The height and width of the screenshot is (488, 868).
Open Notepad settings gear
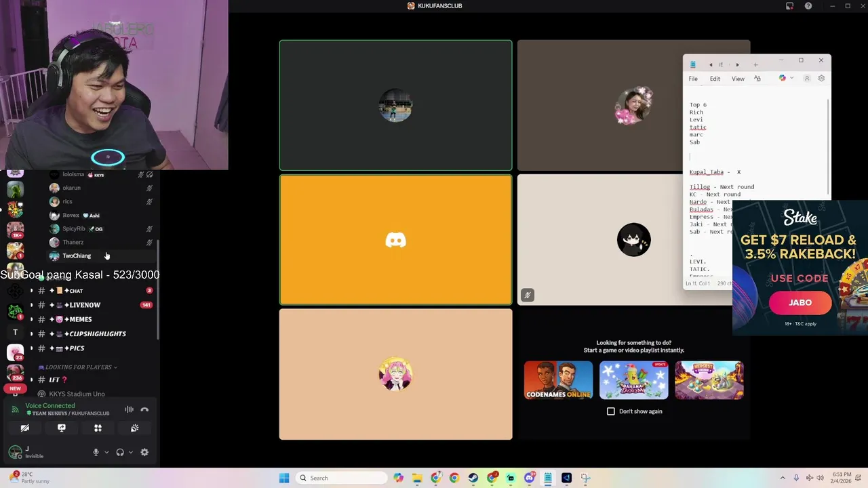[x=821, y=79]
